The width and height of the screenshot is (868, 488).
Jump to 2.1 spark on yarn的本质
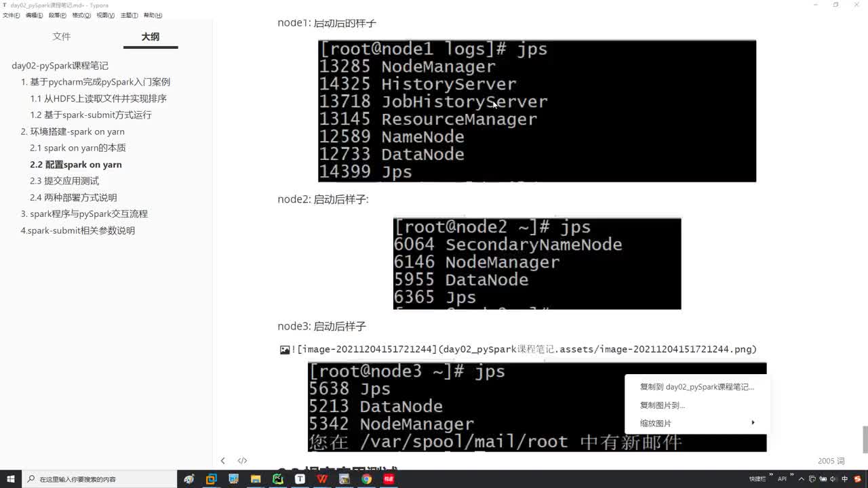(78, 148)
